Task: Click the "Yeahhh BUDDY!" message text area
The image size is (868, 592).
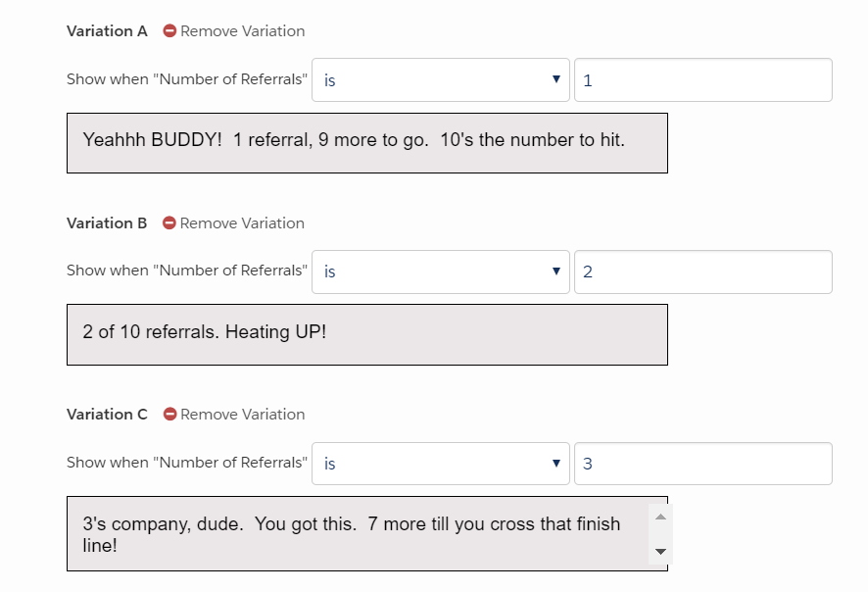Action: coord(365,142)
